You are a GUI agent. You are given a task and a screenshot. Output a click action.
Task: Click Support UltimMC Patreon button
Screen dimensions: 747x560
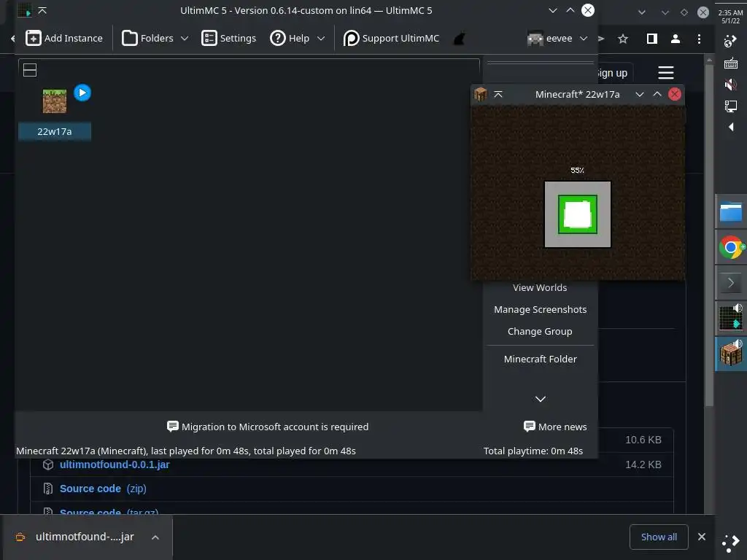391,38
